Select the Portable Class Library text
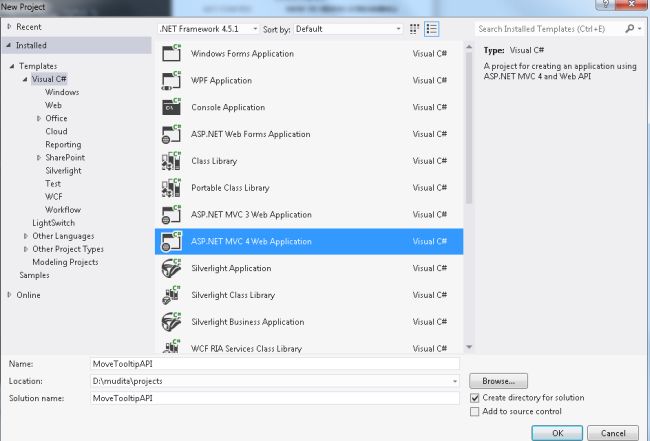 click(x=230, y=188)
